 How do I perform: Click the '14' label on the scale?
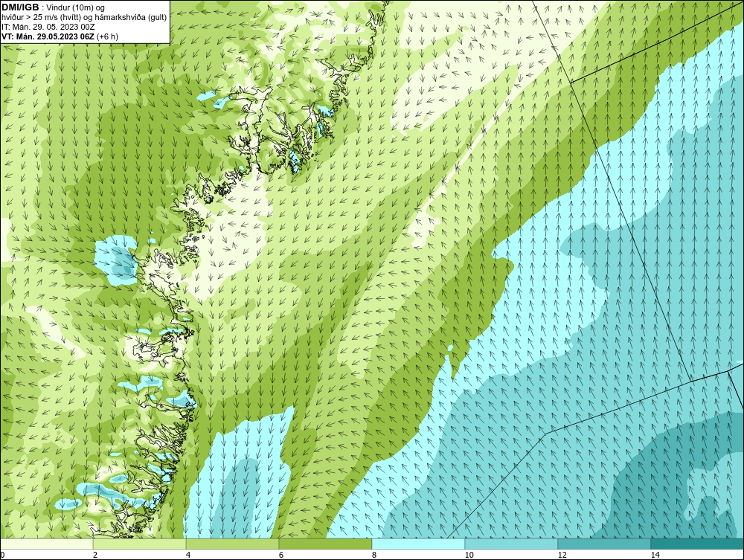pyautogui.click(x=655, y=556)
